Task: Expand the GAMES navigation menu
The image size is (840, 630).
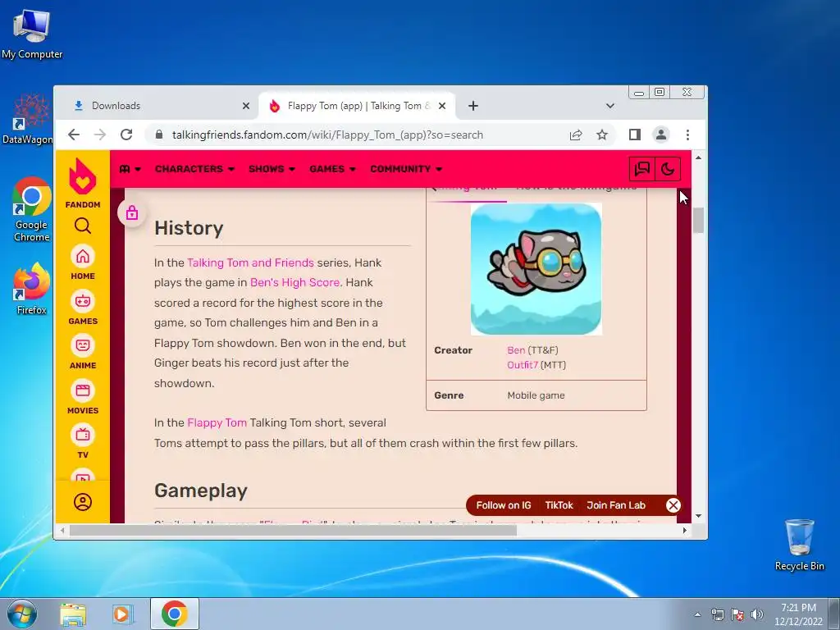Action: (x=333, y=169)
